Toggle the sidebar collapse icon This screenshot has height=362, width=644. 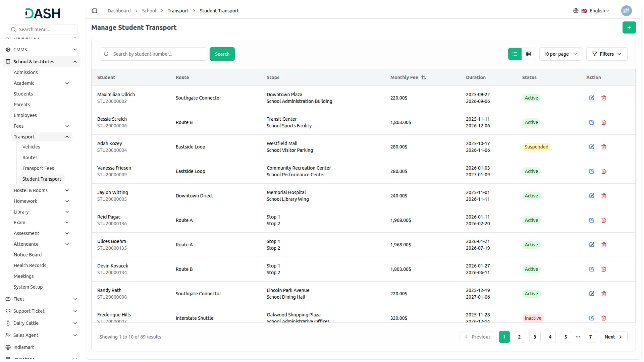pyautogui.click(x=95, y=11)
